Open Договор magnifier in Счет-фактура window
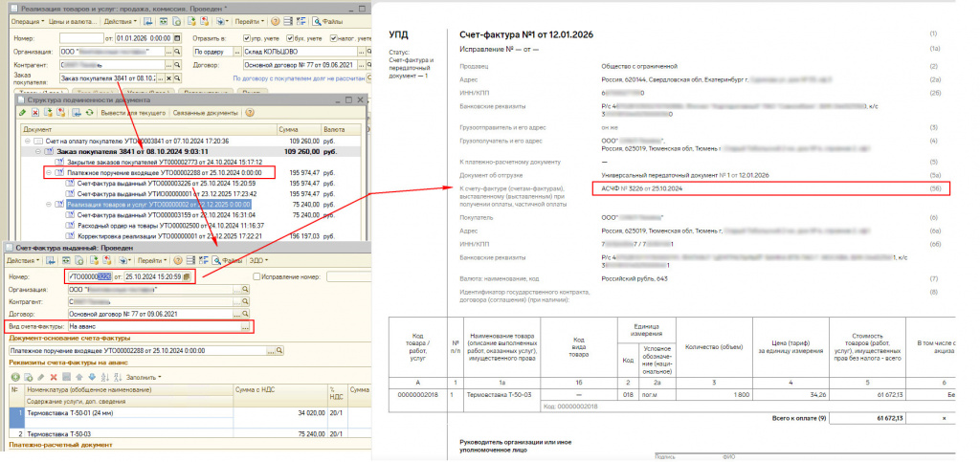 pos(246,314)
